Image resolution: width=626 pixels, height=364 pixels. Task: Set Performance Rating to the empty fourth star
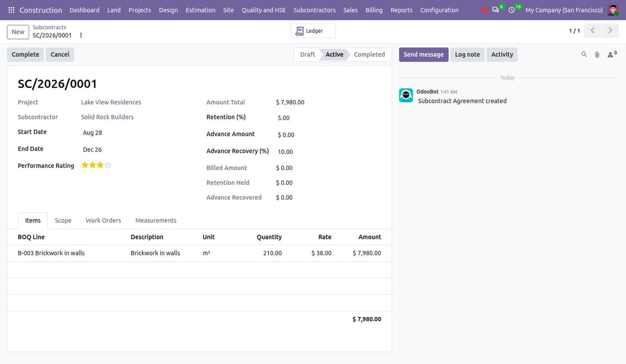(108, 165)
